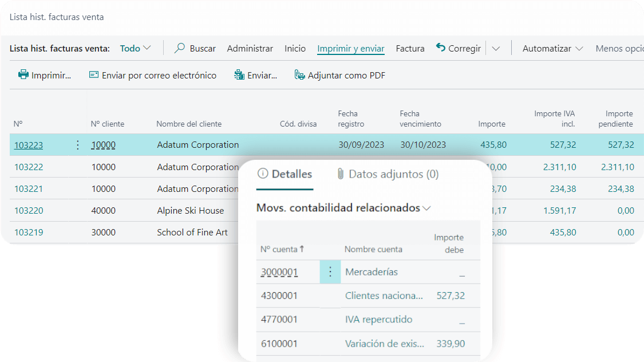Click Clientes naciona... account name
644x362 pixels.
click(x=384, y=296)
